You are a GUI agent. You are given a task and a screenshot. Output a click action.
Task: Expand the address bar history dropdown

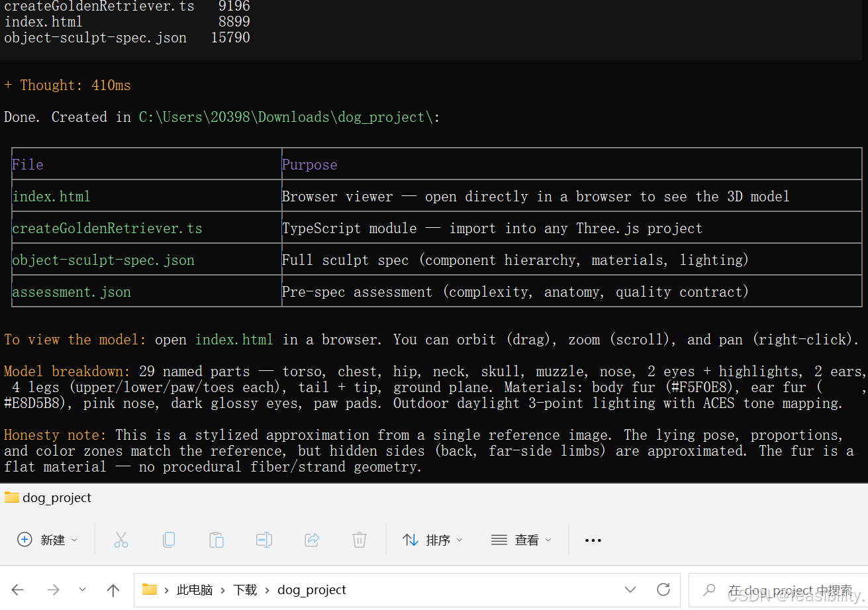pyautogui.click(x=630, y=589)
